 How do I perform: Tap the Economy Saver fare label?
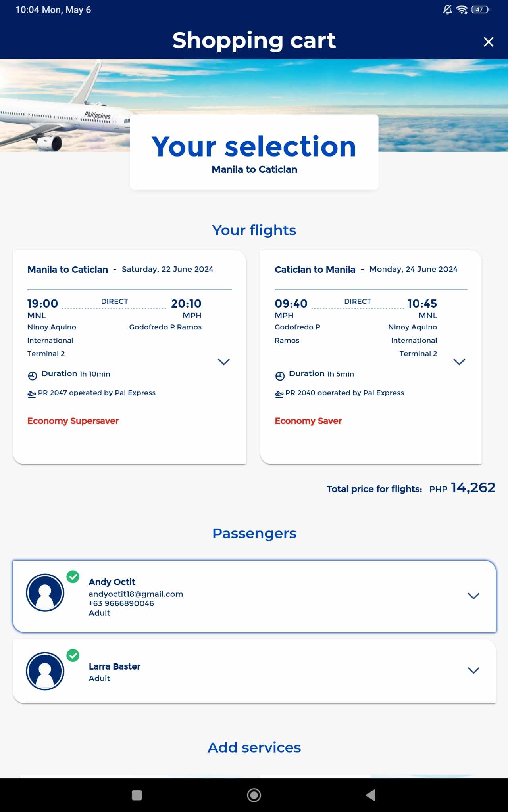pyautogui.click(x=308, y=421)
